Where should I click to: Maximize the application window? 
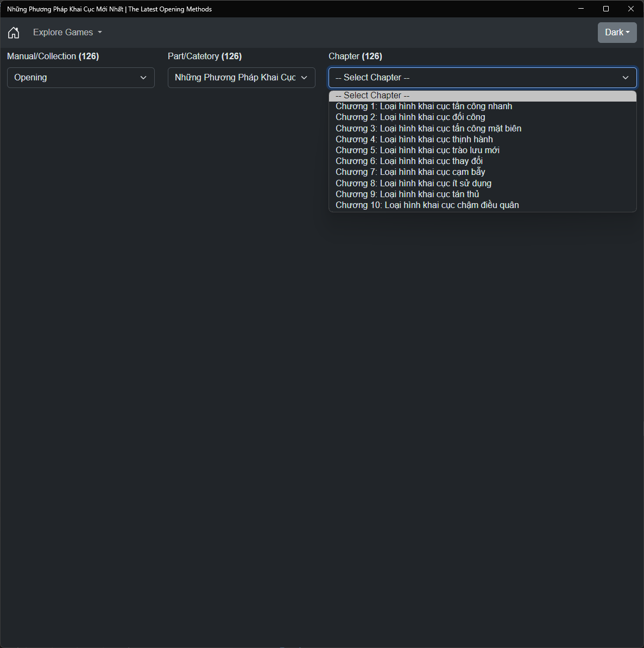(606, 9)
